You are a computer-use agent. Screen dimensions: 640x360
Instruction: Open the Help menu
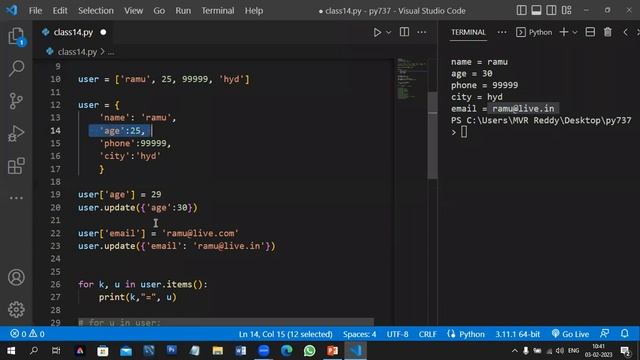254,11
